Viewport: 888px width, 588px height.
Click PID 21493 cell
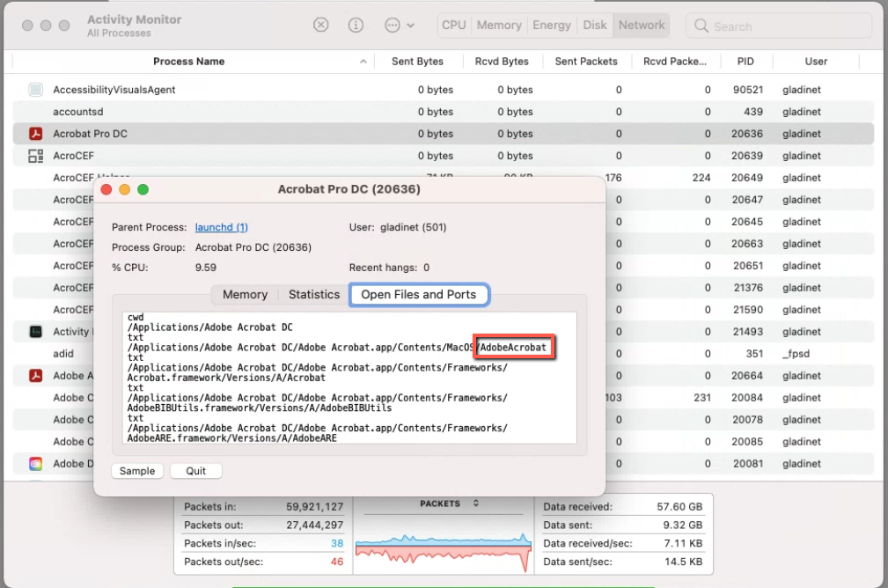tap(747, 331)
